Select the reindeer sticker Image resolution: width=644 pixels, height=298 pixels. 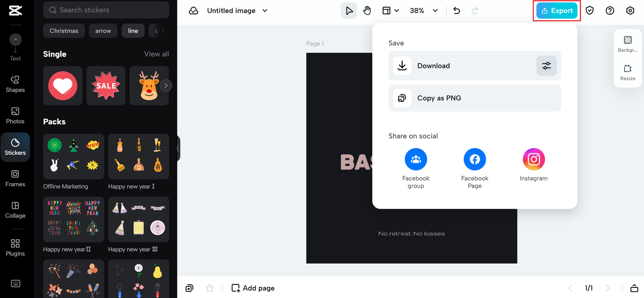coord(149,86)
